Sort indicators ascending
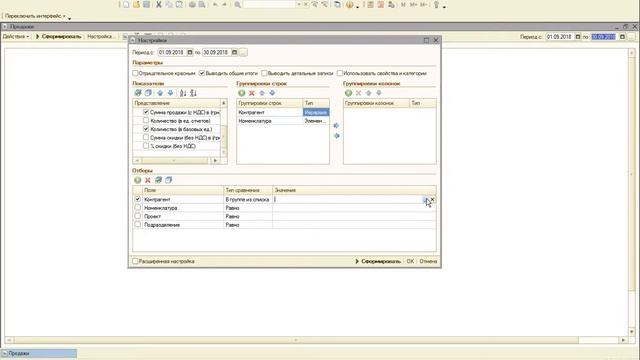640x360 pixels. click(x=183, y=93)
